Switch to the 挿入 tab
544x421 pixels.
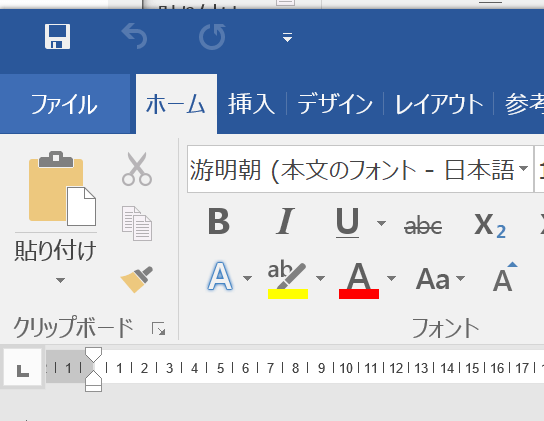pos(252,104)
